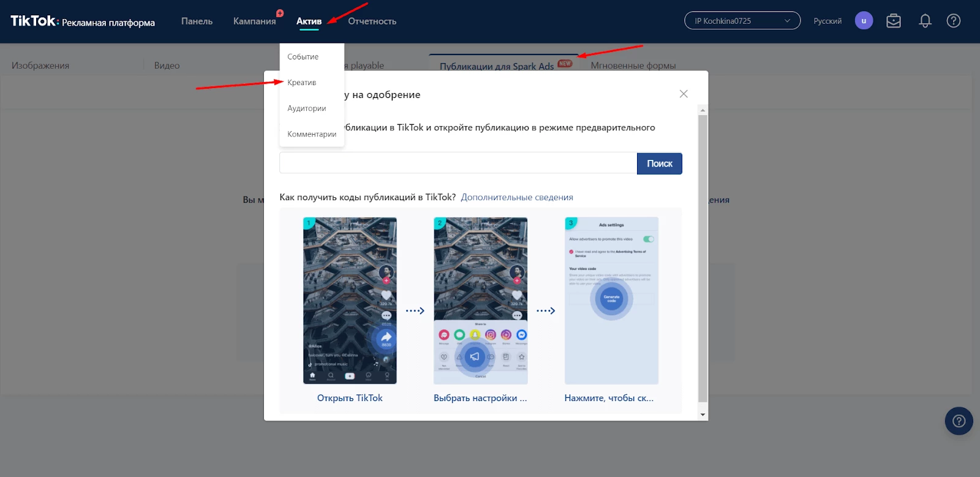Click the TikTok advertising platform logo
Image resolution: width=980 pixels, height=477 pixels.
click(83, 21)
